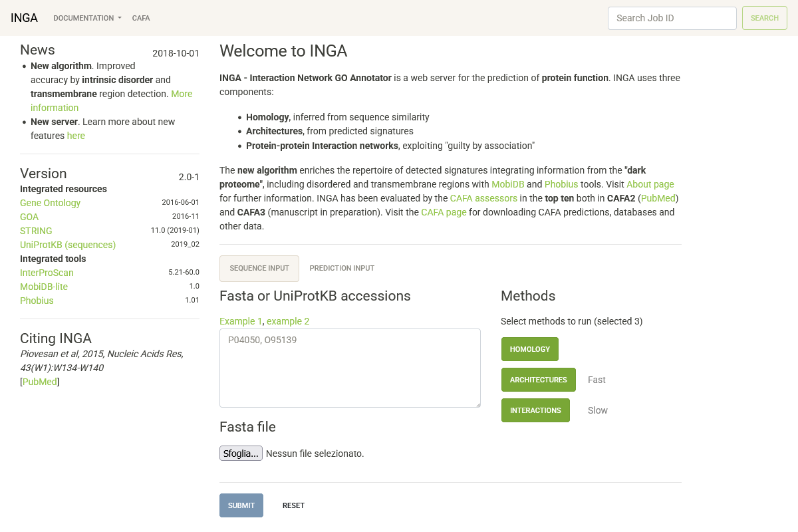Toggle the HOMOLOGY method off
Screen dimensions: 798x532
coord(530,348)
